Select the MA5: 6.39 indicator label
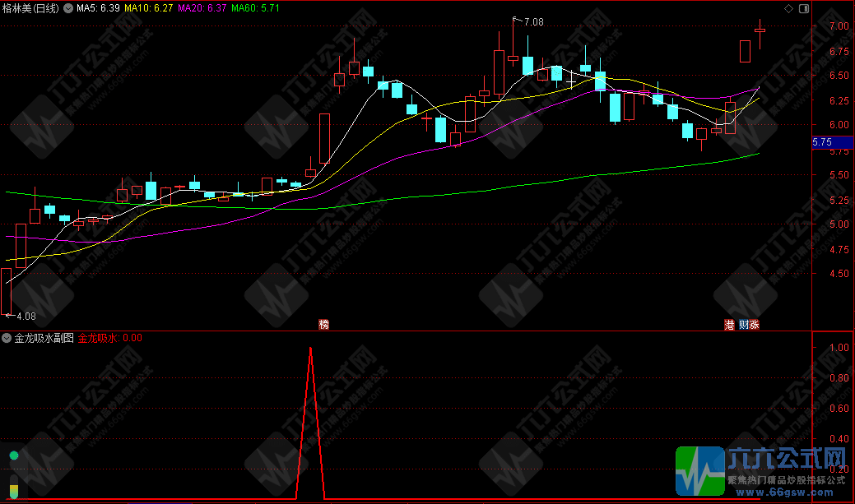Viewport: 855px width, 504px height. pyautogui.click(x=98, y=8)
